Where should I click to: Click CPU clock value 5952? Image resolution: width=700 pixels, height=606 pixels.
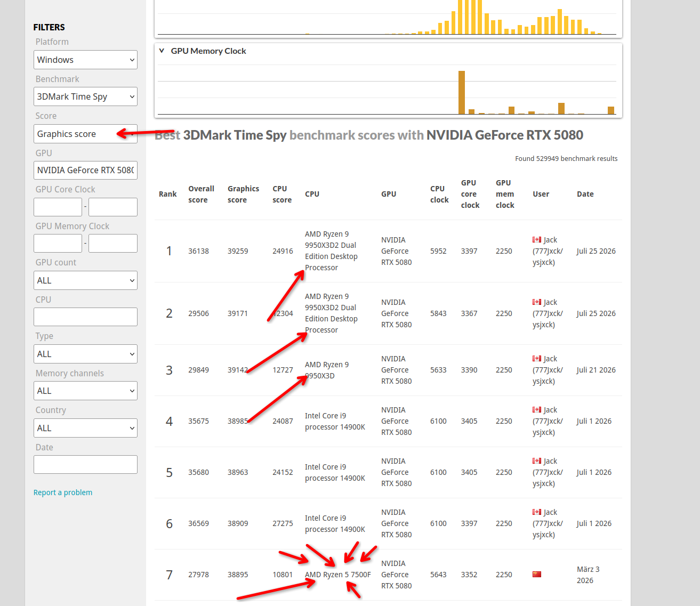438,251
